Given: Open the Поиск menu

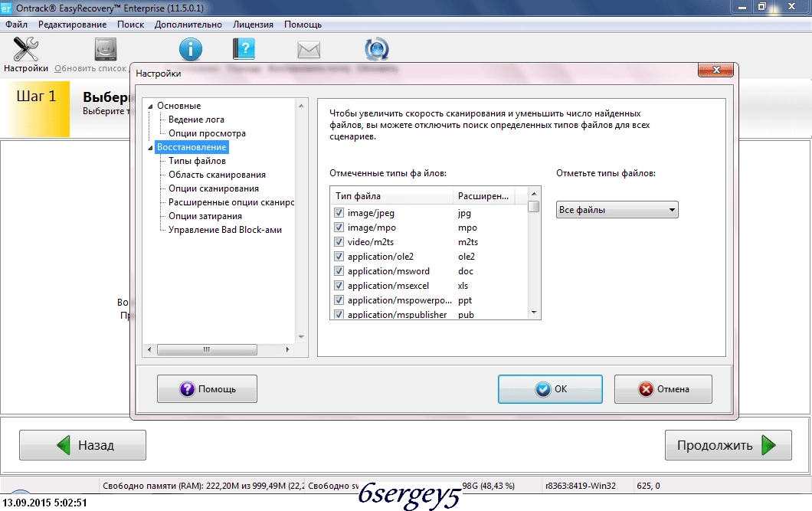Looking at the screenshot, I should point(130,25).
